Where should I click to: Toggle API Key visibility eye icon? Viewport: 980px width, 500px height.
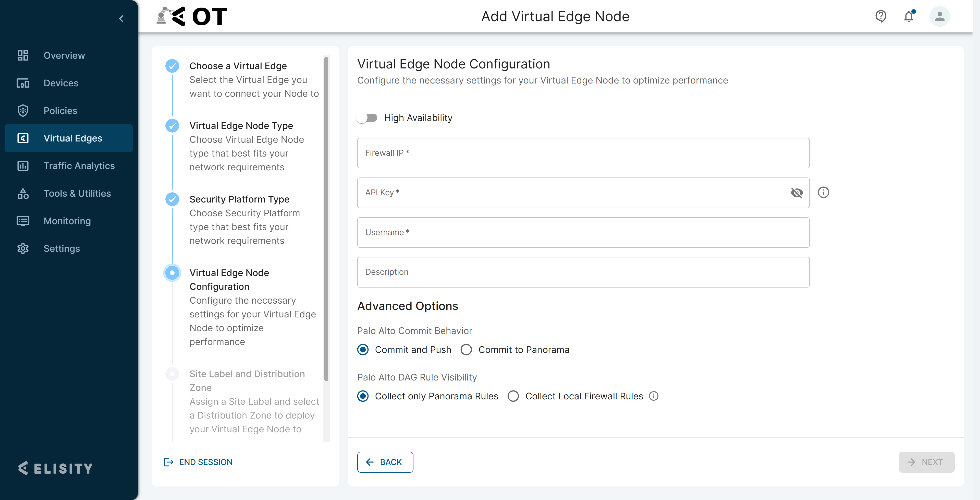click(797, 193)
